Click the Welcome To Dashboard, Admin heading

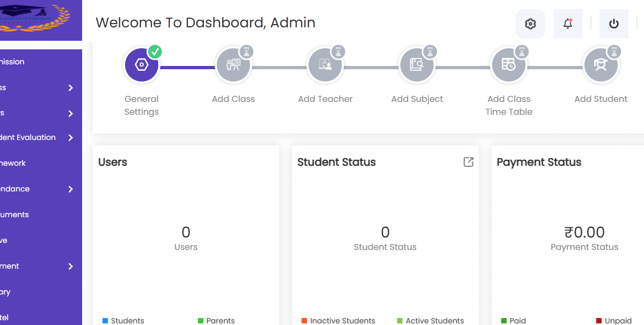(x=206, y=23)
